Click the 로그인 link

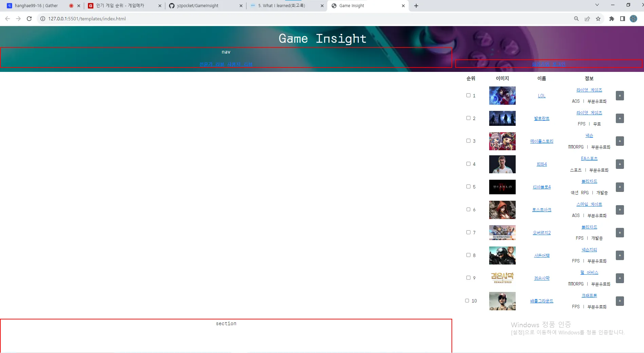[x=559, y=64]
